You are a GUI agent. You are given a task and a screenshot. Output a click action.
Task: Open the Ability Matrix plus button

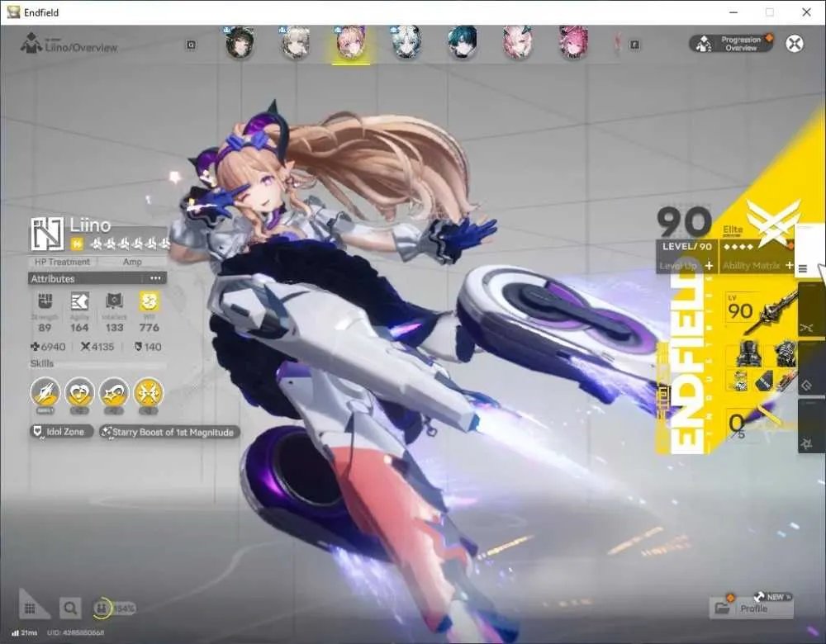pos(789,265)
